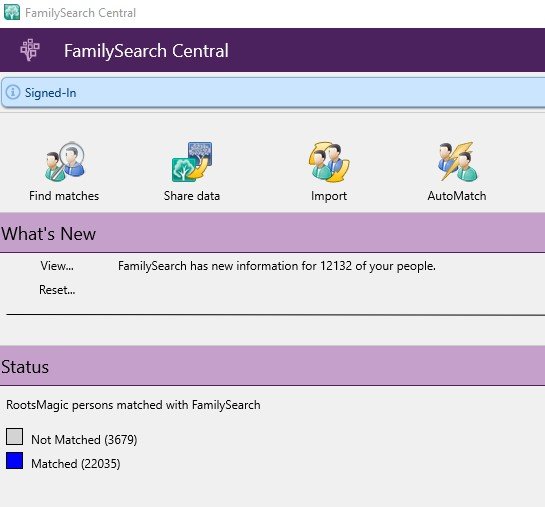Click the Status section header
Viewport: 545px width, 507px height.
tap(272, 366)
